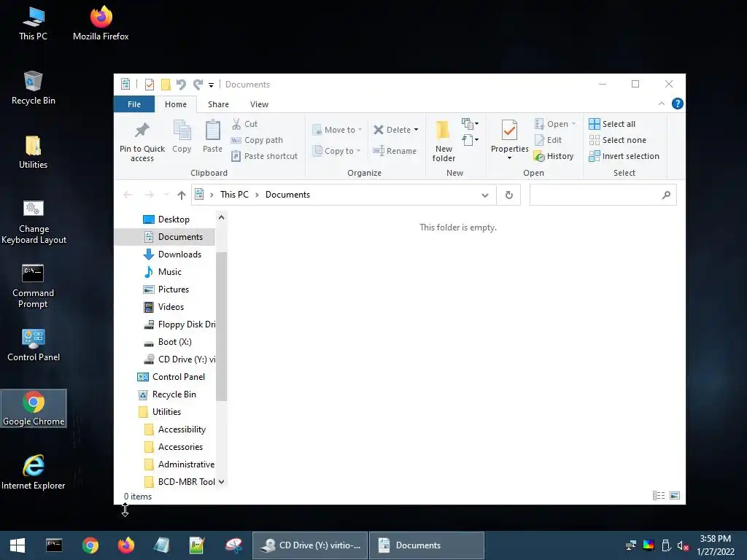The width and height of the screenshot is (747, 560).
Task: Switch to large icons view layout
Action: [675, 496]
